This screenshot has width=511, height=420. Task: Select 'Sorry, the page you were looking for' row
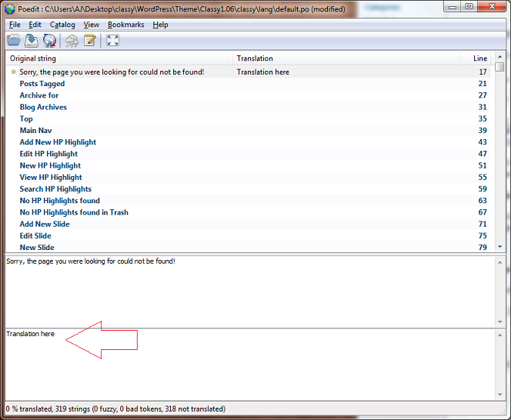(249, 72)
